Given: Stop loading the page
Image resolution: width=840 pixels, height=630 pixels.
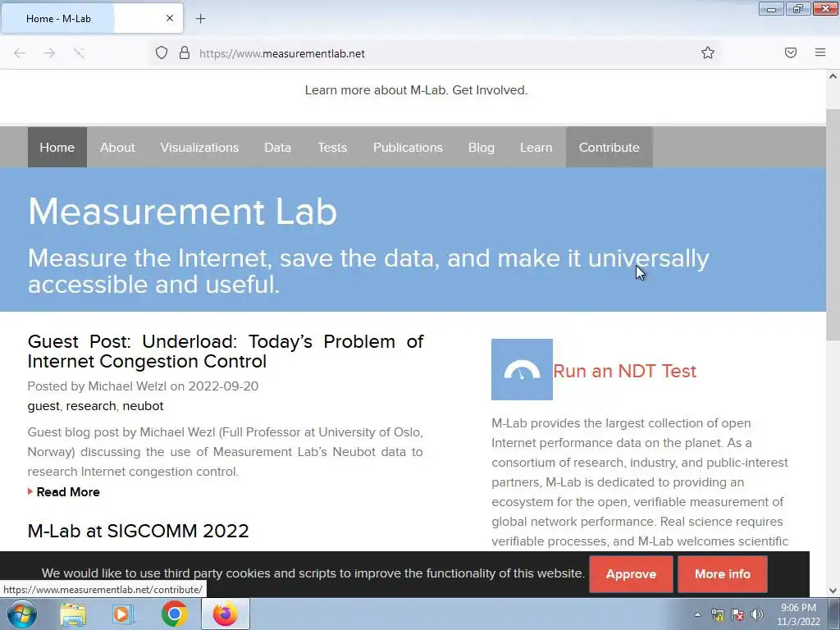Looking at the screenshot, I should point(79,53).
